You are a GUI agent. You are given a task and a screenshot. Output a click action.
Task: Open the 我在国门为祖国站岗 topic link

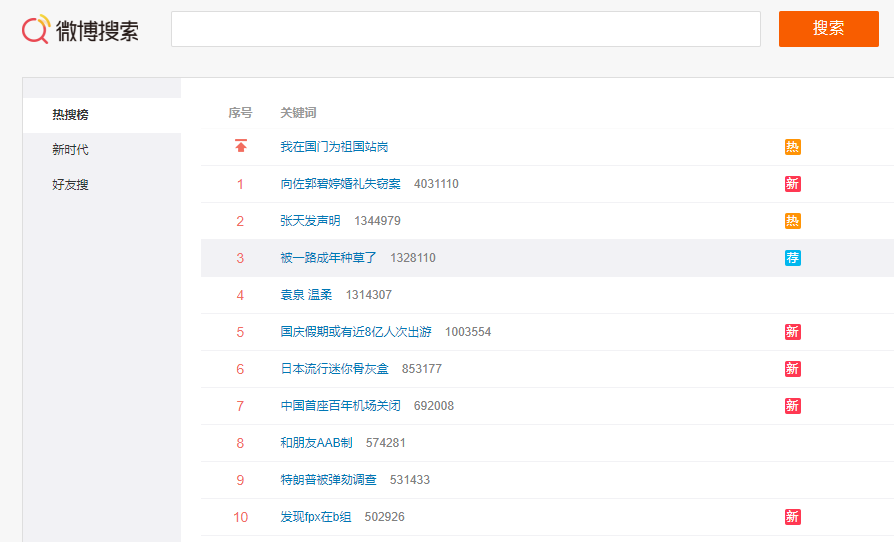tap(334, 147)
